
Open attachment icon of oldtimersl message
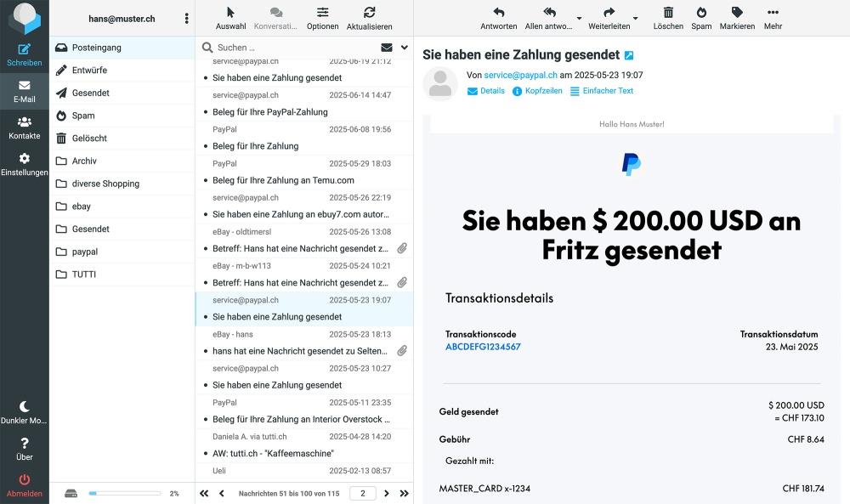point(402,248)
